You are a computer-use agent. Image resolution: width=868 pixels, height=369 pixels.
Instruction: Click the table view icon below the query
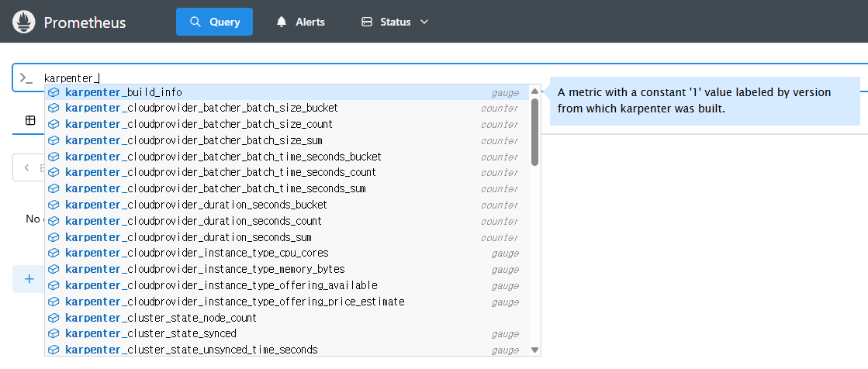(x=30, y=120)
